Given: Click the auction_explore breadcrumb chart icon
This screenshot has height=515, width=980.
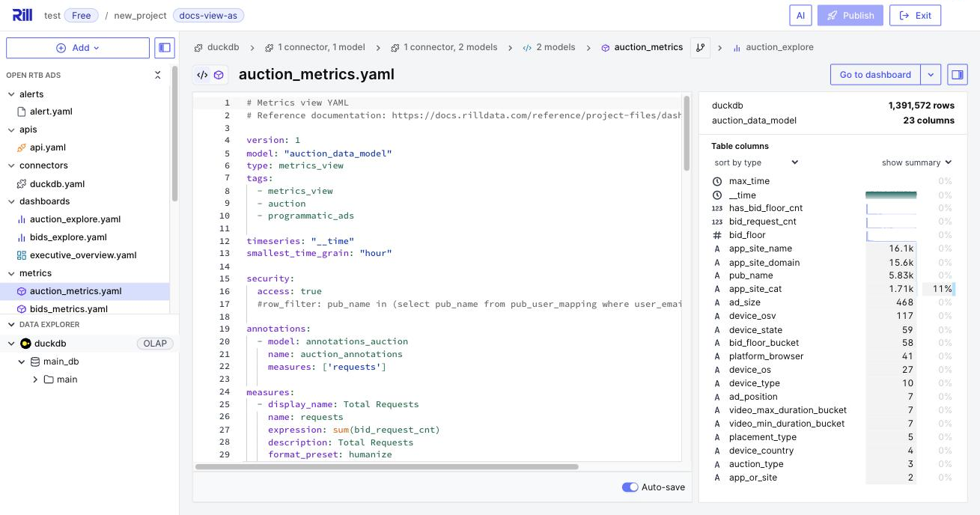Looking at the screenshot, I should (x=737, y=47).
